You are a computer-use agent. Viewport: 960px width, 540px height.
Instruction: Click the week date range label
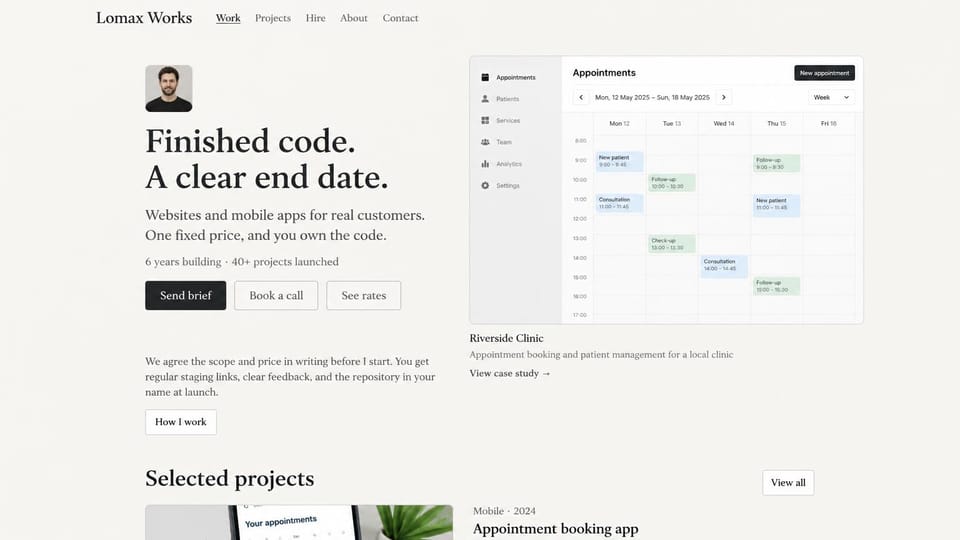(x=652, y=97)
